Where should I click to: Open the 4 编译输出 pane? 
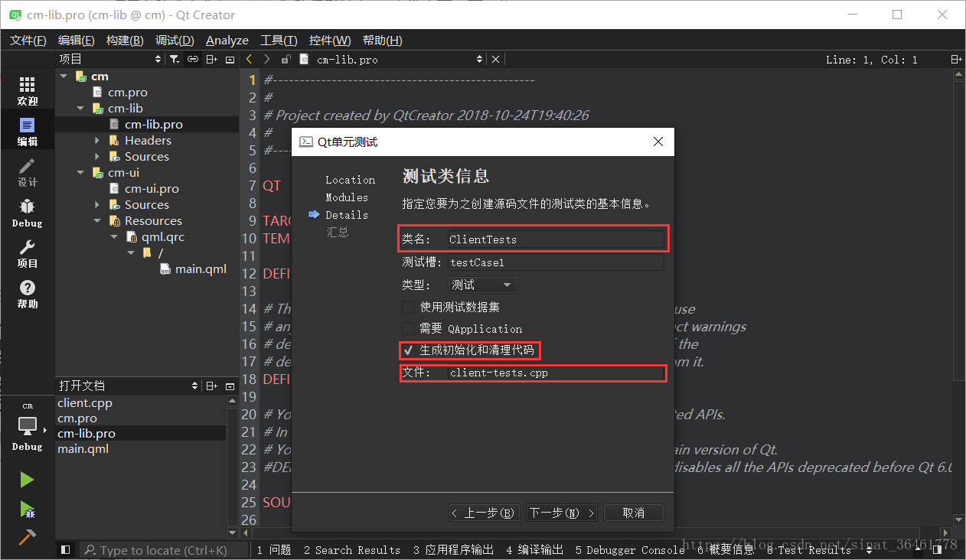click(534, 549)
